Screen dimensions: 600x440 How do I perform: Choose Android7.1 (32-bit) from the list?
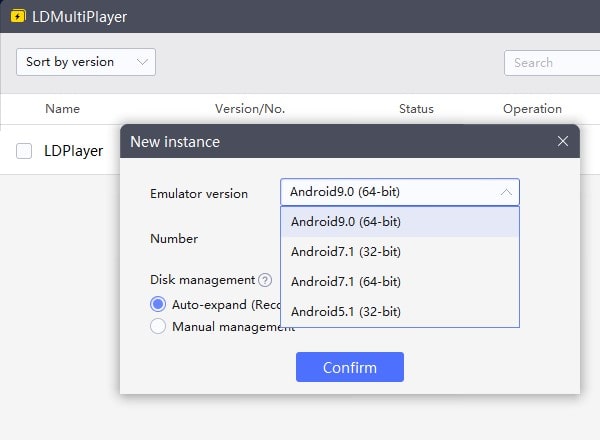coord(399,252)
